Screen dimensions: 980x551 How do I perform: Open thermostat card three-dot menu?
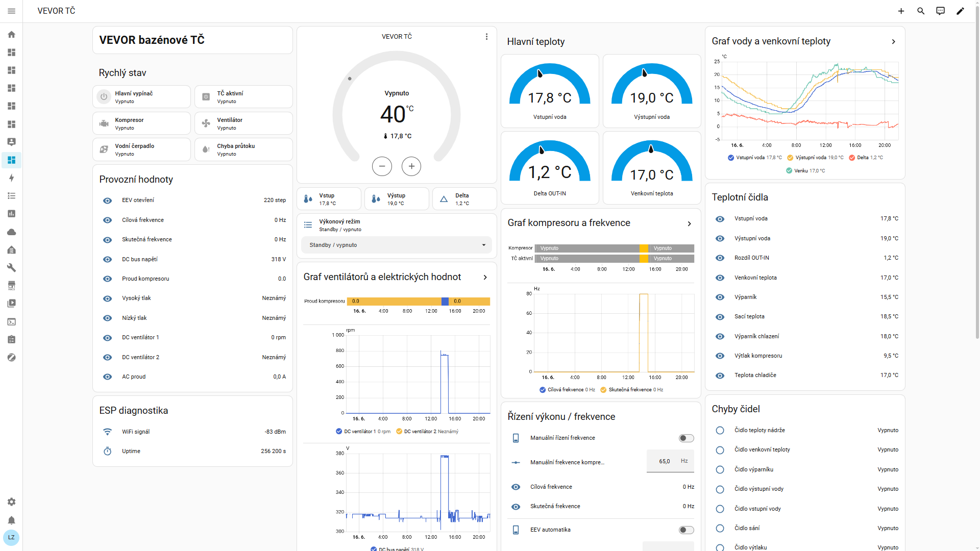click(x=486, y=37)
